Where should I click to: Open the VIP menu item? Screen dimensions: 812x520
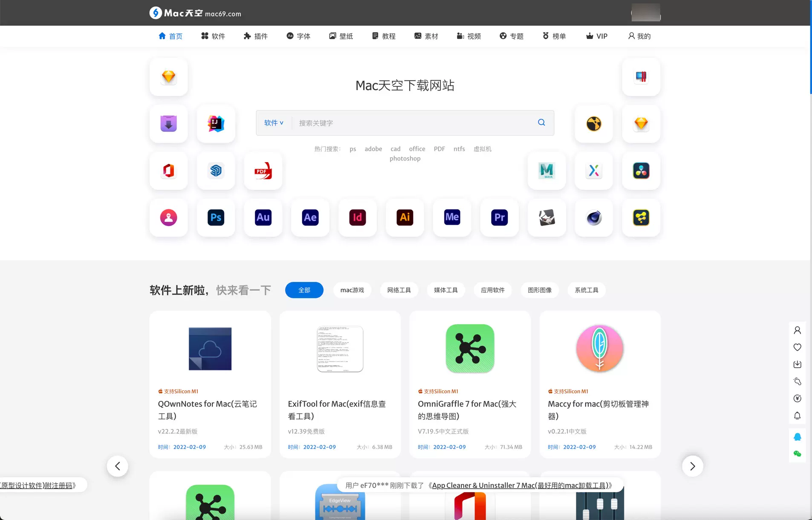(597, 36)
